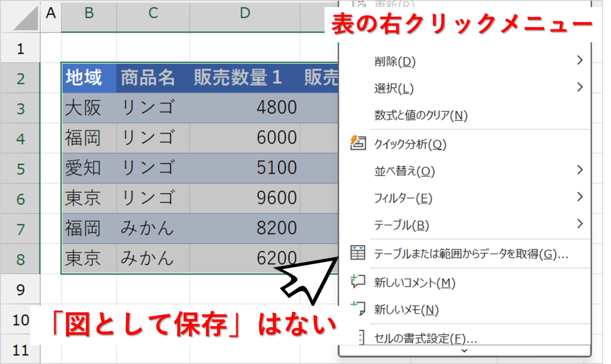Click the bottom chevron to show more menu items
Image resolution: width=611 pixels, height=364 pixels.
pyautogui.click(x=464, y=351)
